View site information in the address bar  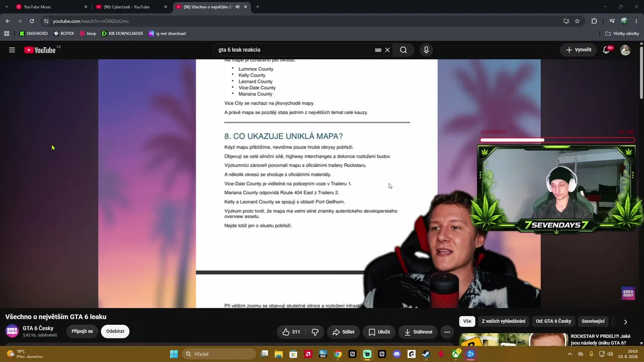pyautogui.click(x=46, y=21)
